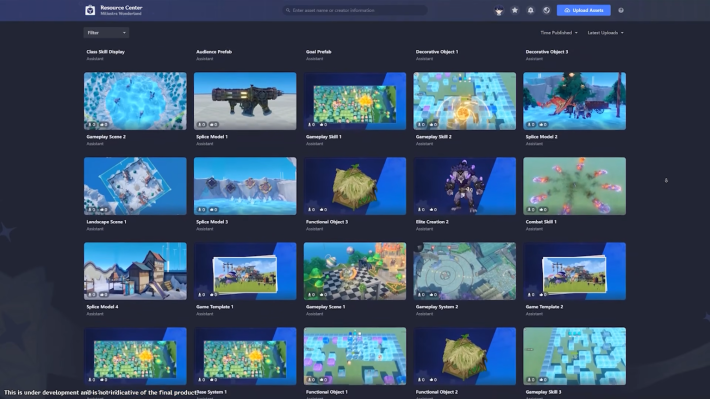This screenshot has width=710, height=399.
Task: Click download count icon on Functional Object 2
Action: [420, 380]
